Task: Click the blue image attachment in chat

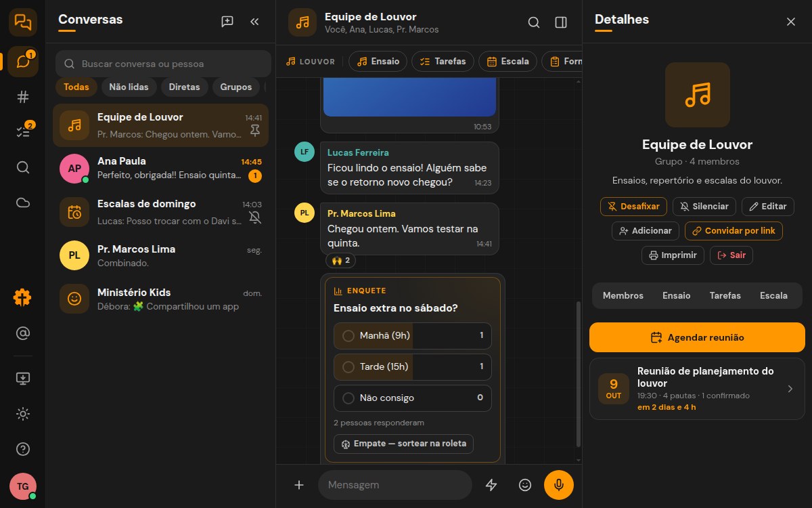Action: (409, 97)
